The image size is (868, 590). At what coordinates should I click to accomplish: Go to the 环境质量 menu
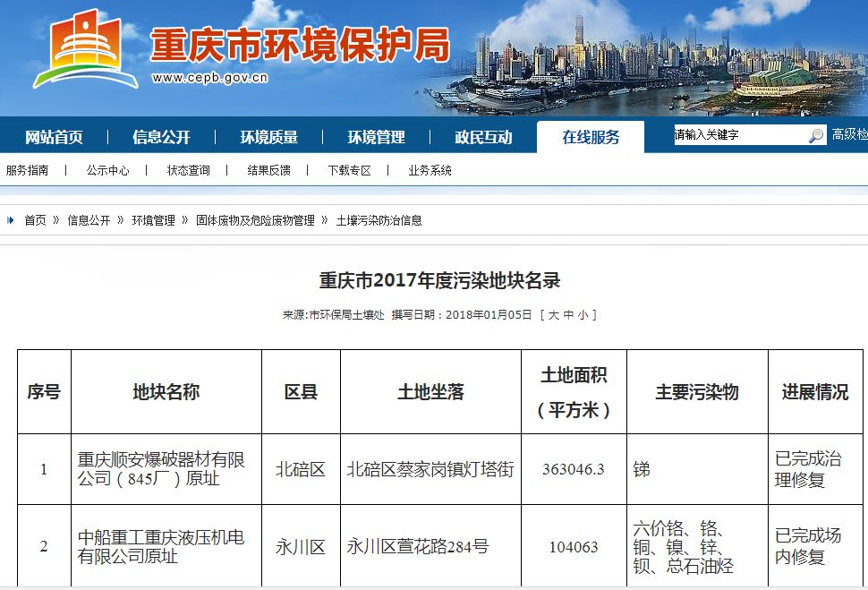268,137
